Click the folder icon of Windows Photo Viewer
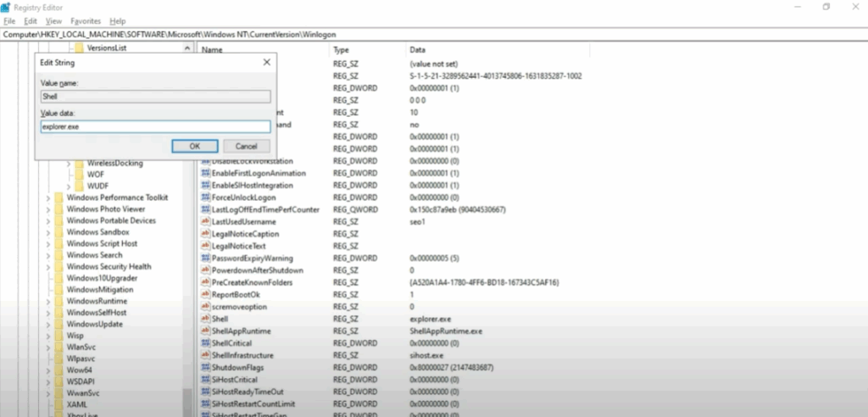 [58, 209]
